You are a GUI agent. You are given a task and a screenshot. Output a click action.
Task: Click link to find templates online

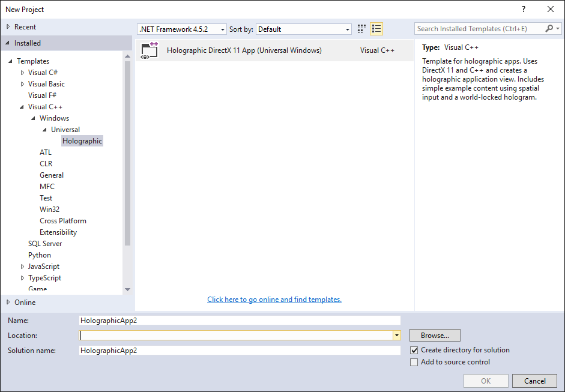(274, 300)
